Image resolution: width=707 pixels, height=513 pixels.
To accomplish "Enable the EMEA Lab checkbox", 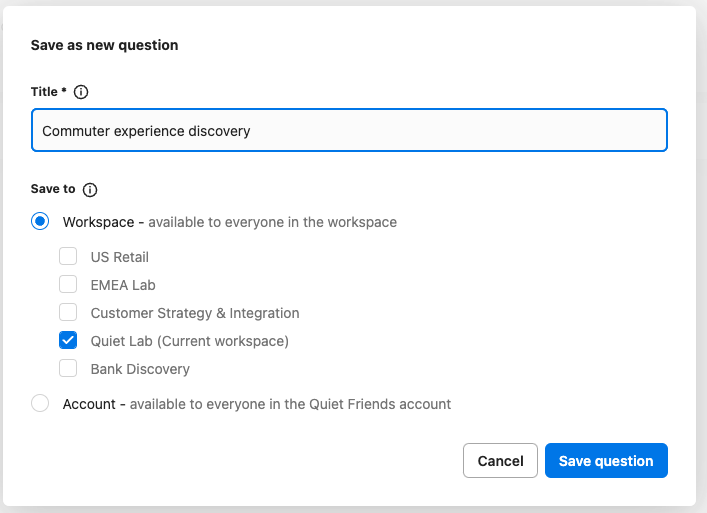I will point(68,284).
